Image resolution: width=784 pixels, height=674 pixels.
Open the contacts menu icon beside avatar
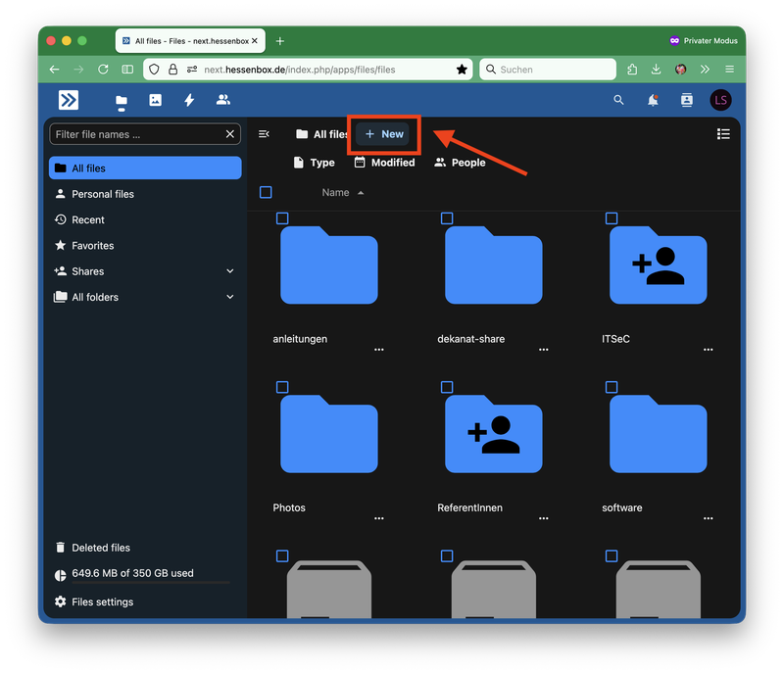687,100
